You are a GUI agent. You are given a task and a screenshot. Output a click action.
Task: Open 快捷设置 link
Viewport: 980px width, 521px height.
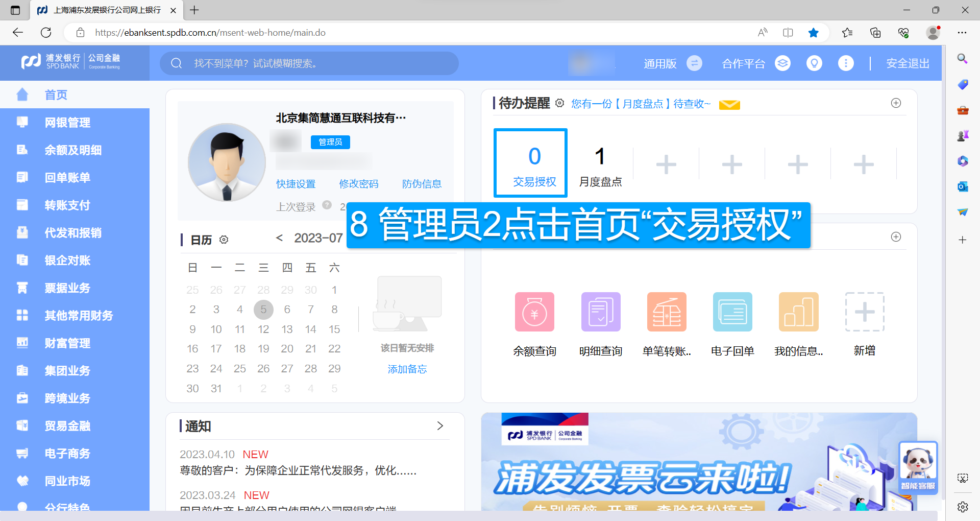pos(296,184)
